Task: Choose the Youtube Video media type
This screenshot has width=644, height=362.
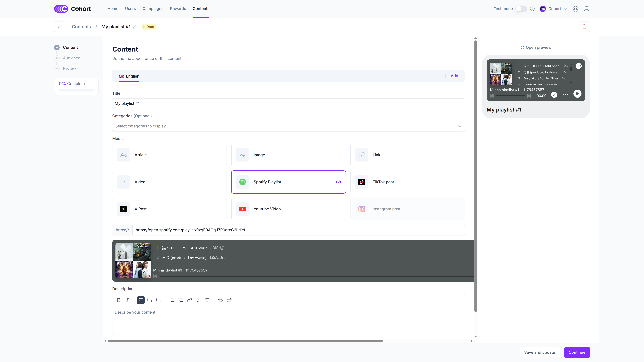Action: [x=288, y=209]
